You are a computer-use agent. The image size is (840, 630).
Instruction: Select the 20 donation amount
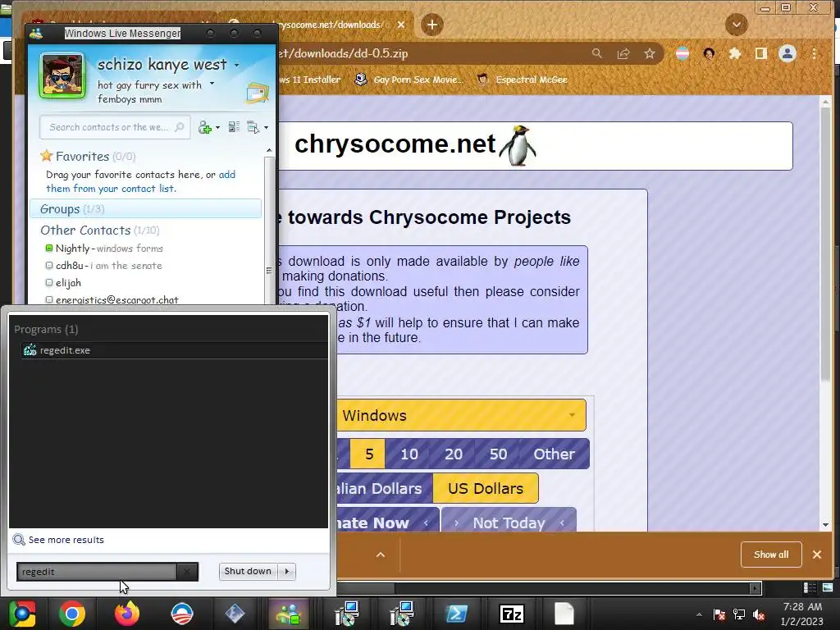click(453, 454)
